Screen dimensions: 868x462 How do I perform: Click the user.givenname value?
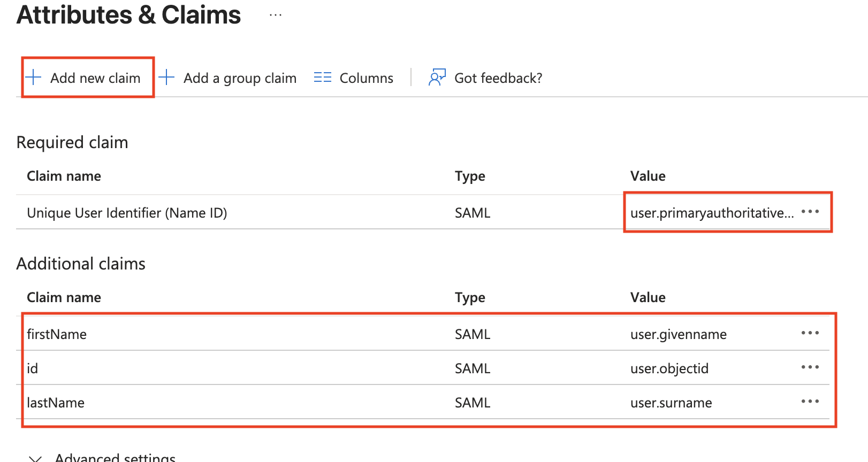pyautogui.click(x=678, y=334)
